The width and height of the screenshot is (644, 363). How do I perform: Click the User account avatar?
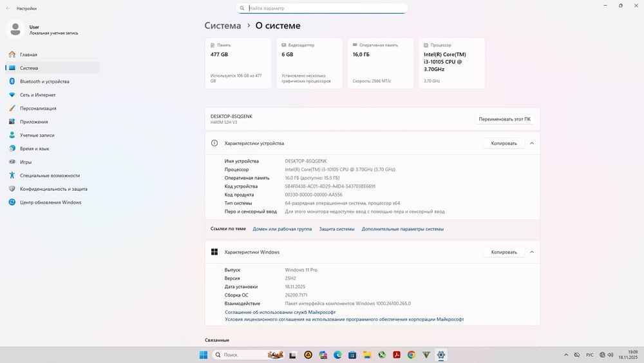[15, 30]
